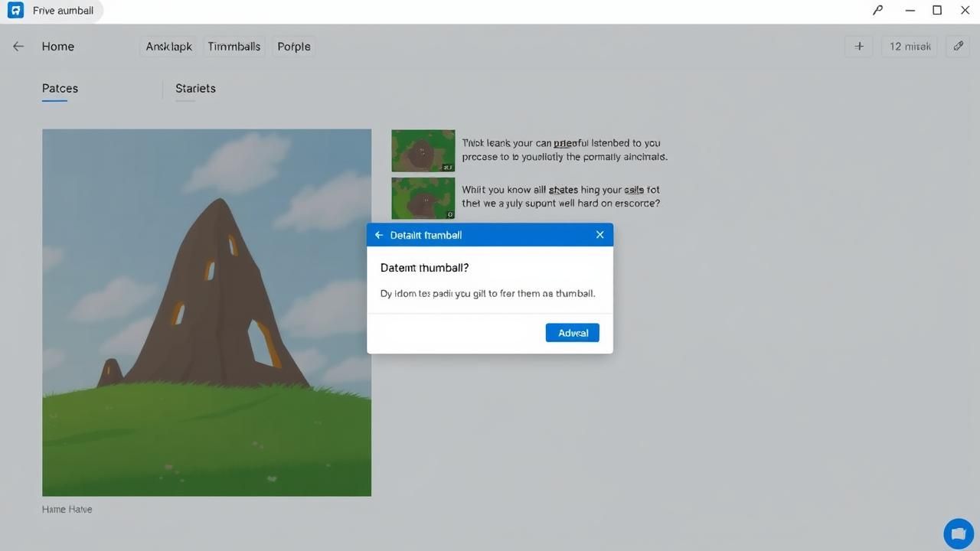Click the 12 mitak button
This screenshot has height=551, width=980.
point(910,47)
